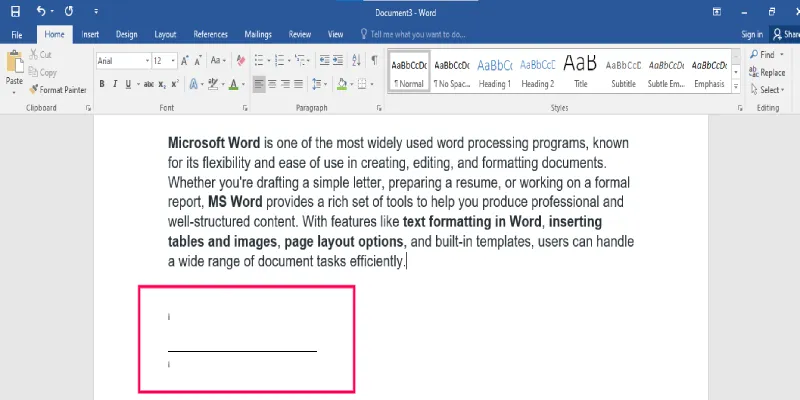Apply the font color button
Screen dimensions: 800x400
234,84
